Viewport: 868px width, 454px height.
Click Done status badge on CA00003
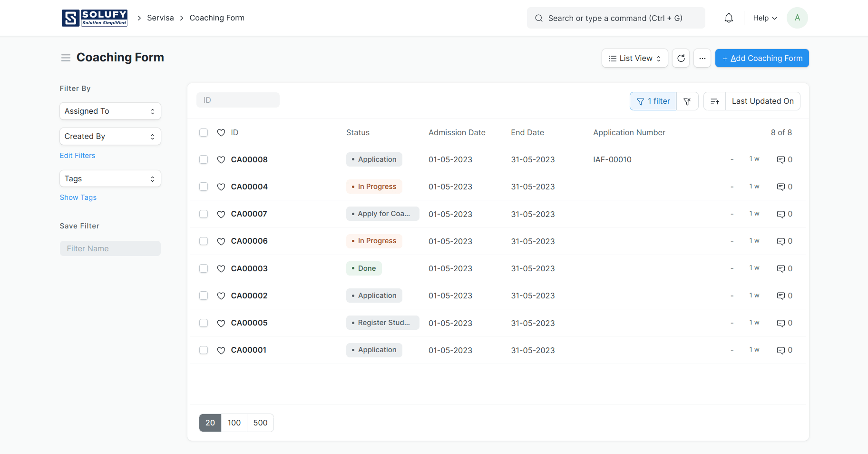[364, 268]
